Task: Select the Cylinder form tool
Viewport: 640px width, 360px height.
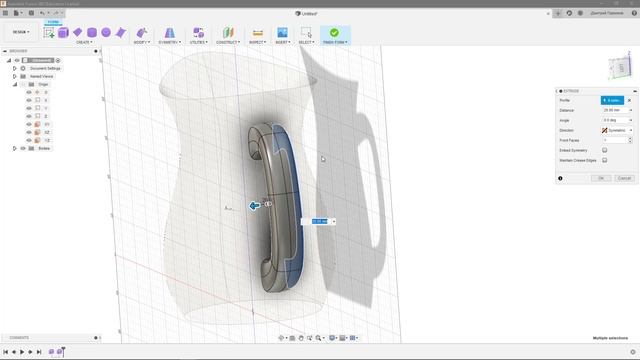Action: click(x=92, y=33)
